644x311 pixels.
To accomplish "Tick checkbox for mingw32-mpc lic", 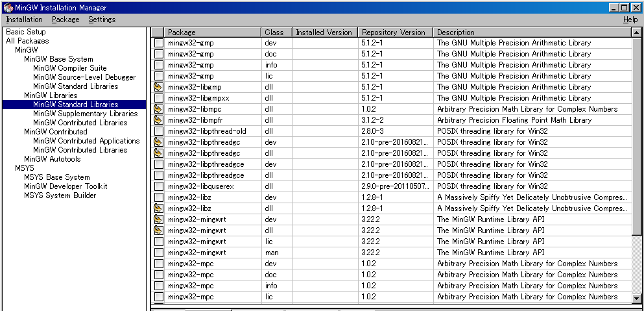I will [x=158, y=297].
